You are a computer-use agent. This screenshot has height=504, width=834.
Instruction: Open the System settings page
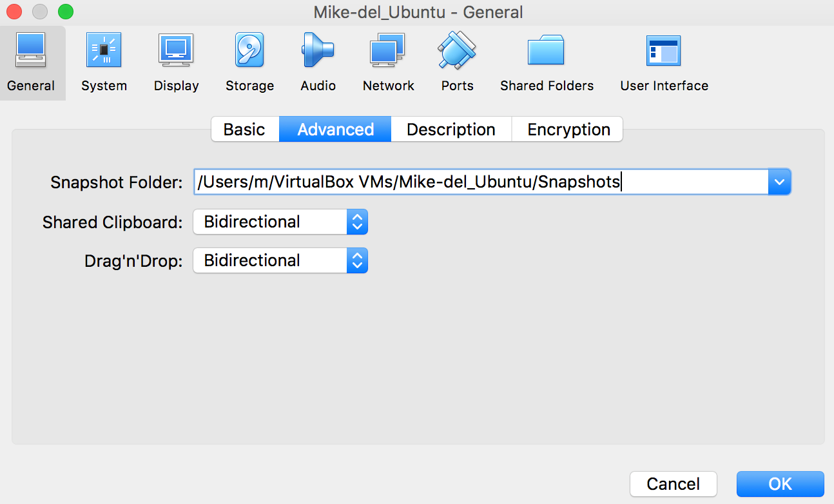click(x=104, y=61)
